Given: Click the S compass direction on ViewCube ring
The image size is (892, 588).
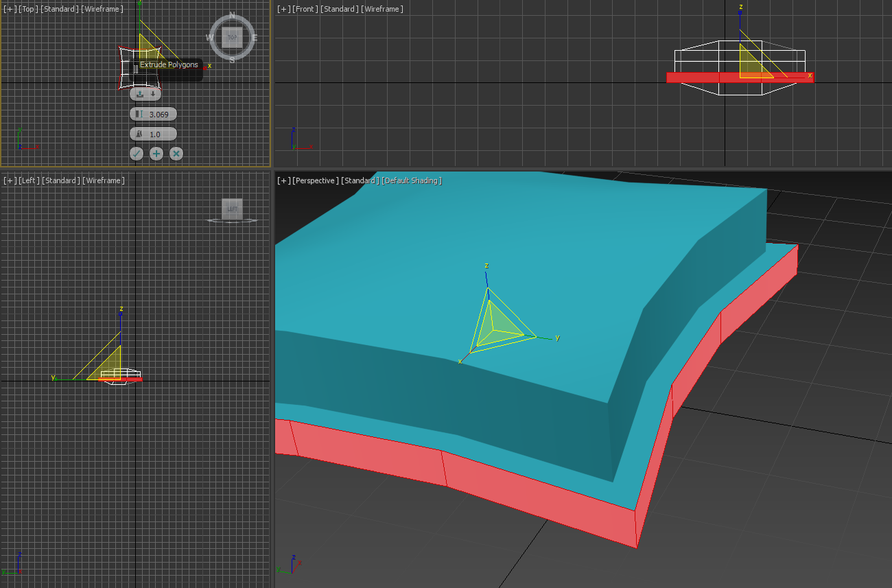Looking at the screenshot, I should tap(232, 60).
